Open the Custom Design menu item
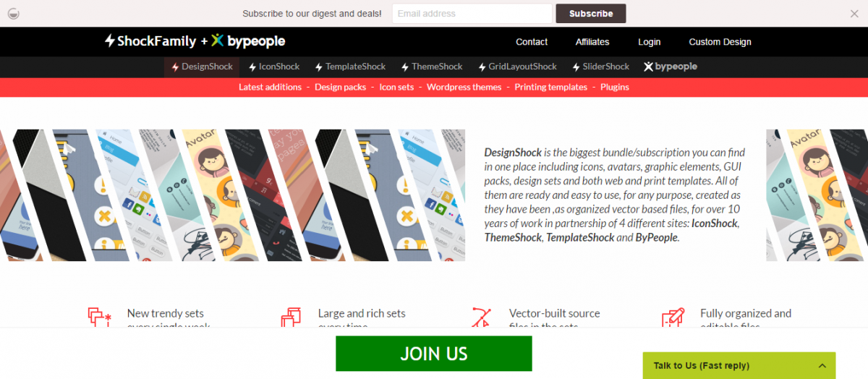The image size is (868, 379). [720, 42]
